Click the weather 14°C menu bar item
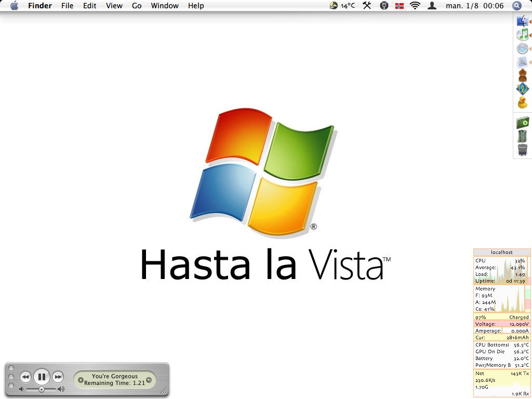532x399 pixels. 342,5
